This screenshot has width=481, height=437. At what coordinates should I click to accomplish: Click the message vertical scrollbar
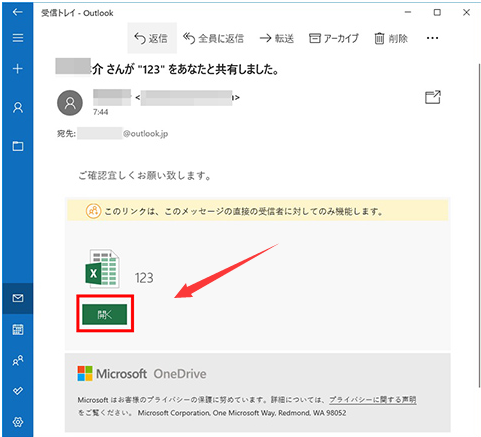tap(479, 225)
